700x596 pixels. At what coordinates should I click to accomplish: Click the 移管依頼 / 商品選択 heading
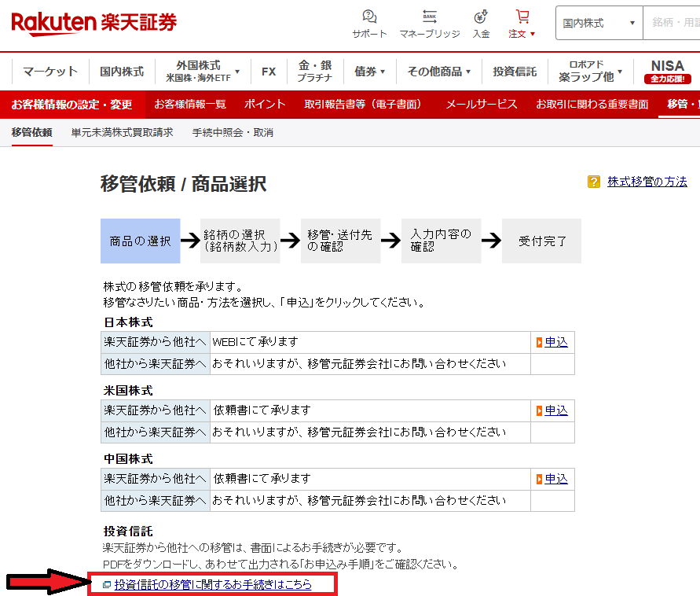(x=184, y=184)
